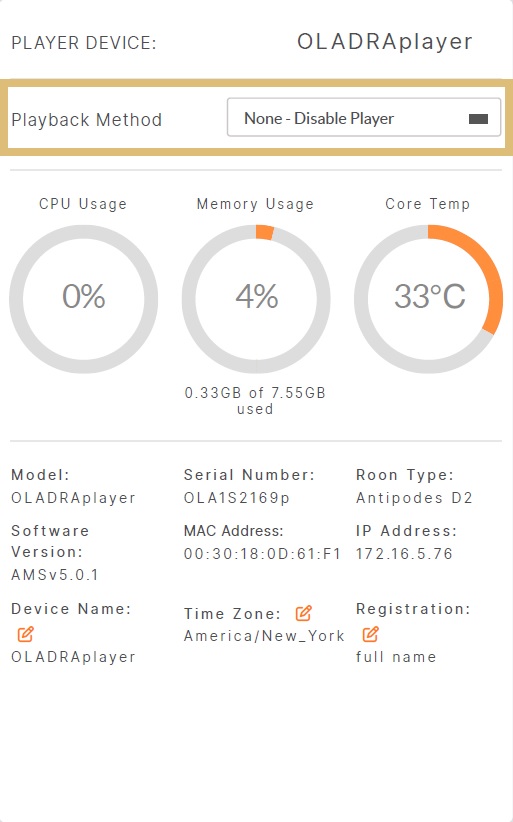Click the full name registration value
Viewport: 513px width, 822px height.
coord(396,657)
